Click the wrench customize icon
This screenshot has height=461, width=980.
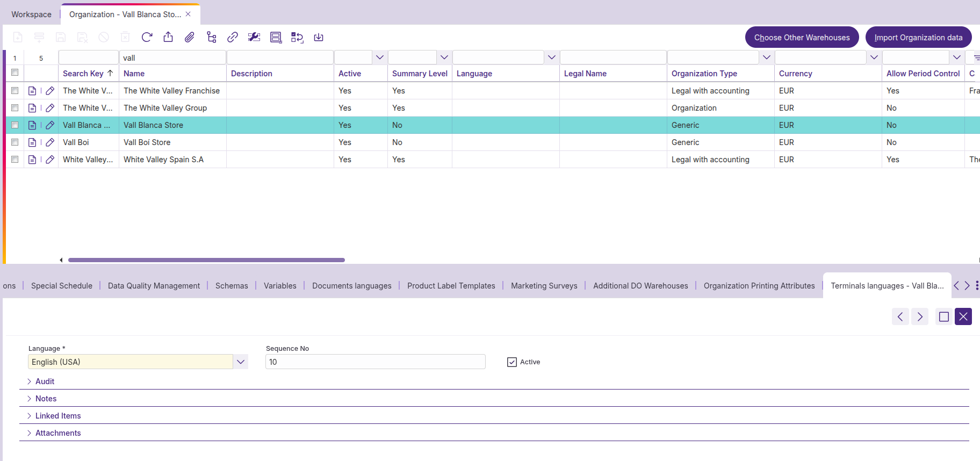pos(254,37)
